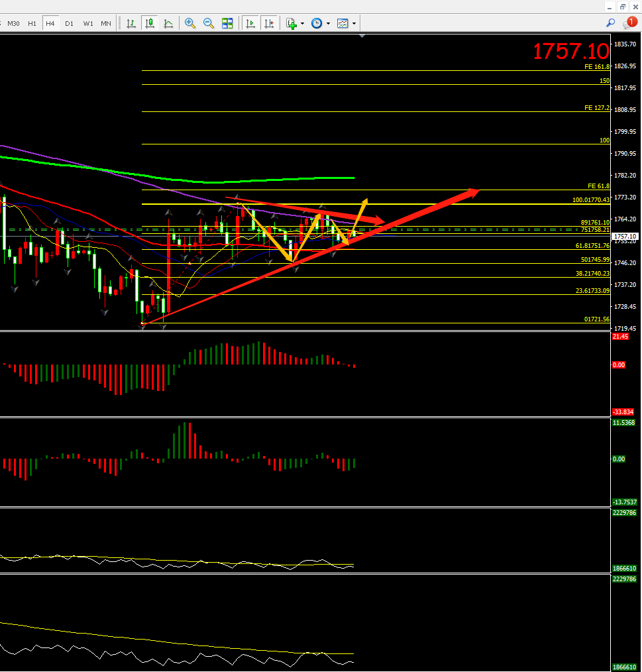The image size is (642, 672).
Task: Click the chart shift triangle marker
Action: tap(362, 36)
